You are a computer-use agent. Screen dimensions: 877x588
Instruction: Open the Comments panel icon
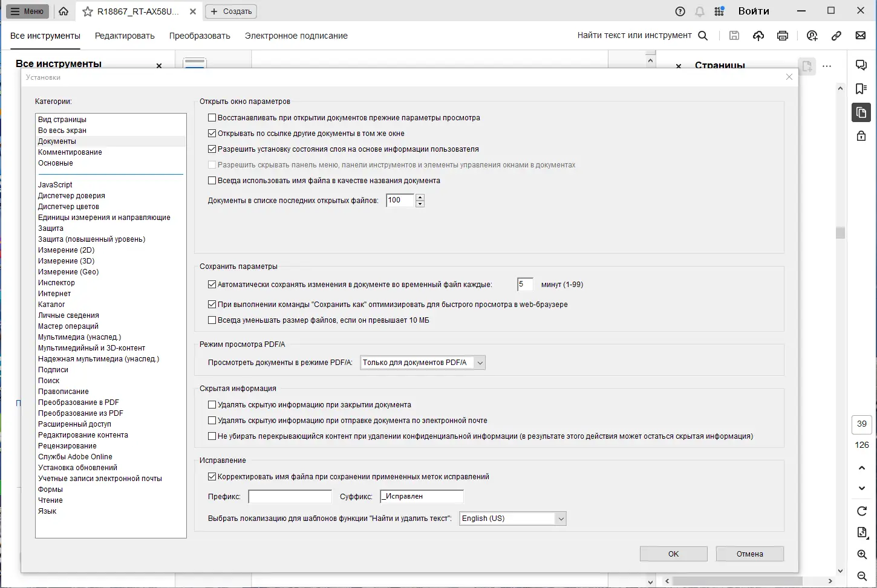click(x=861, y=65)
